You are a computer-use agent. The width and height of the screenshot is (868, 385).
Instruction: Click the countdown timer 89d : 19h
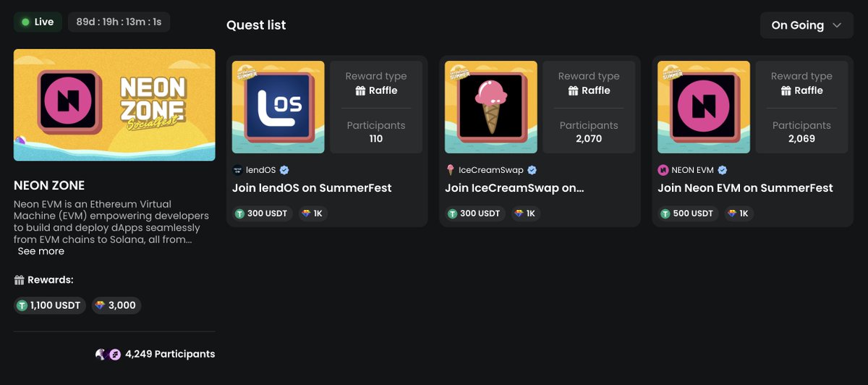click(x=119, y=22)
